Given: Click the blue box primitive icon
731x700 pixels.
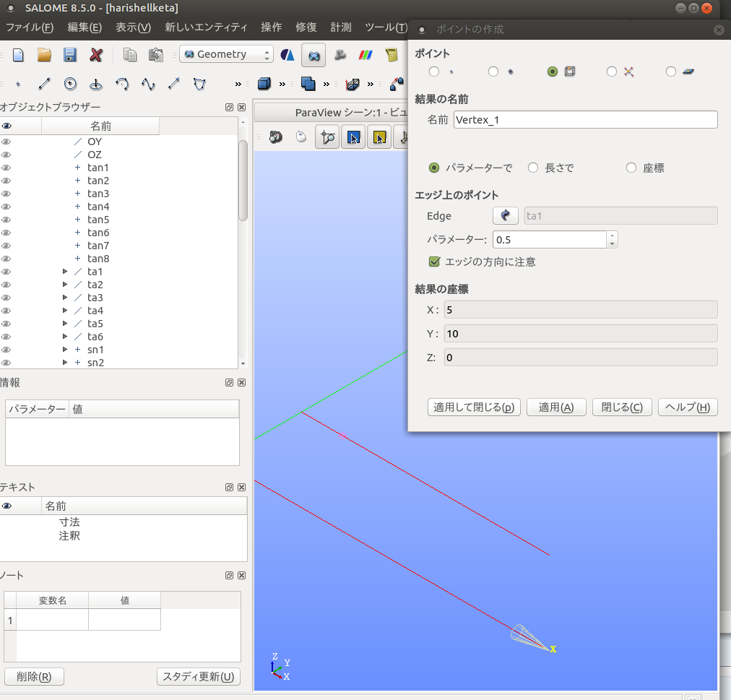Looking at the screenshot, I should pos(264,84).
